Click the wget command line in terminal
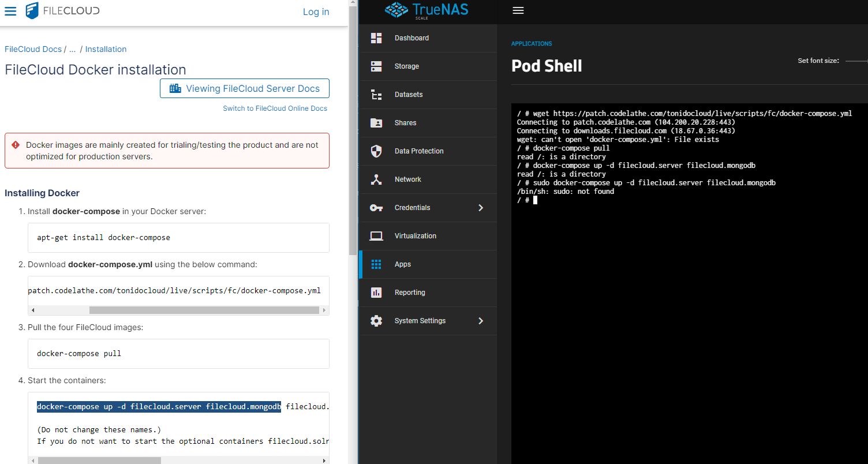Image resolution: width=868 pixels, height=464 pixels. (x=684, y=114)
